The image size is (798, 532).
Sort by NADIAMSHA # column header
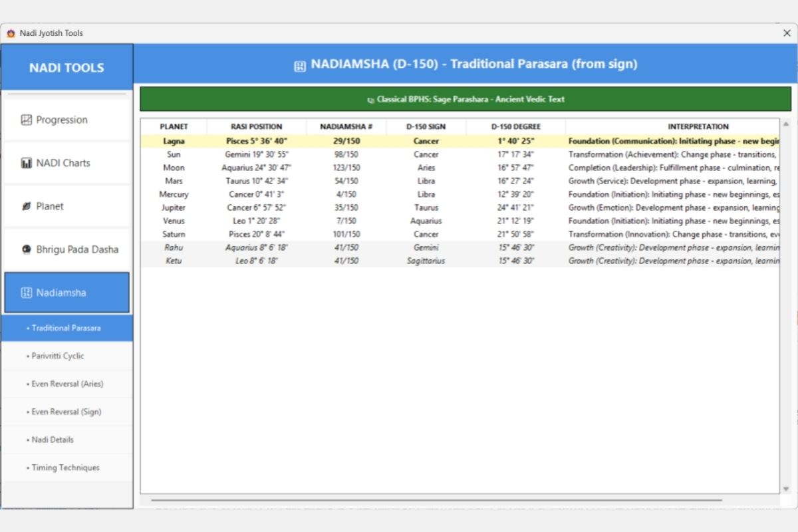click(346, 126)
